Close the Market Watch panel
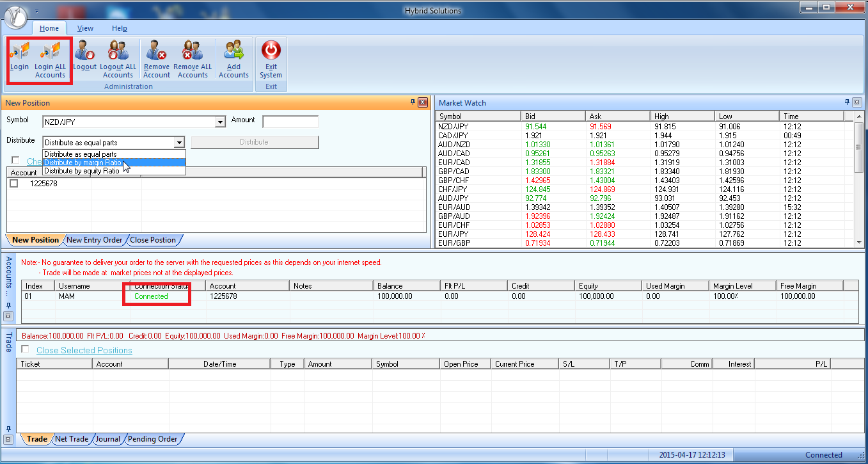Screen dimensions: 868x464 click(857, 102)
